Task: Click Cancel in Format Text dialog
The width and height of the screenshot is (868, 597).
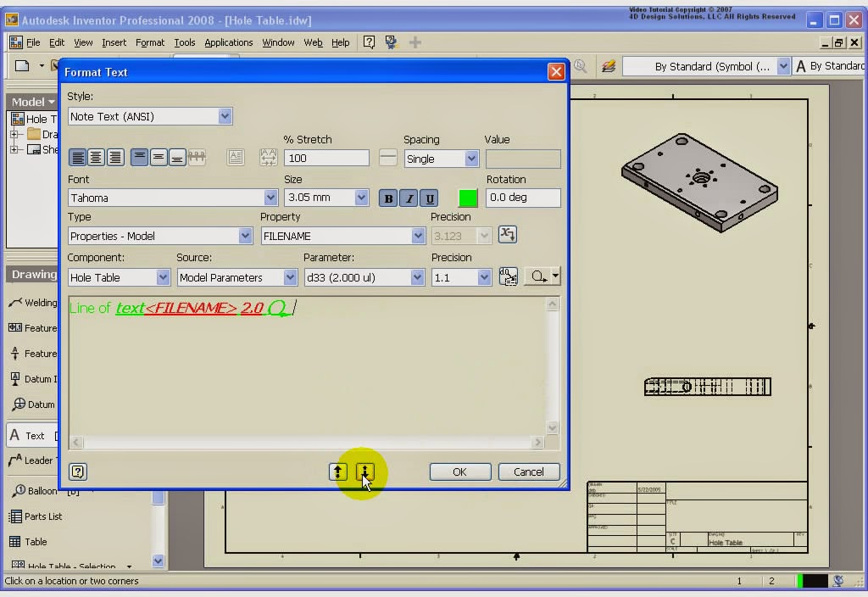Action: click(529, 471)
